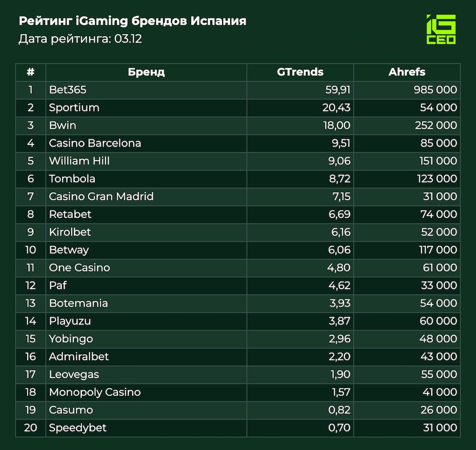
Task: Click the Bwin brand name
Action: pyautogui.click(x=62, y=126)
